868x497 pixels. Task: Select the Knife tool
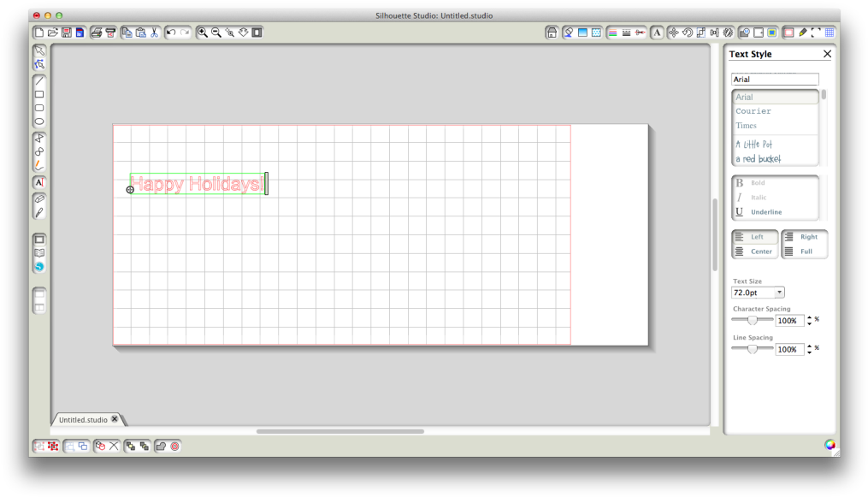tap(39, 212)
